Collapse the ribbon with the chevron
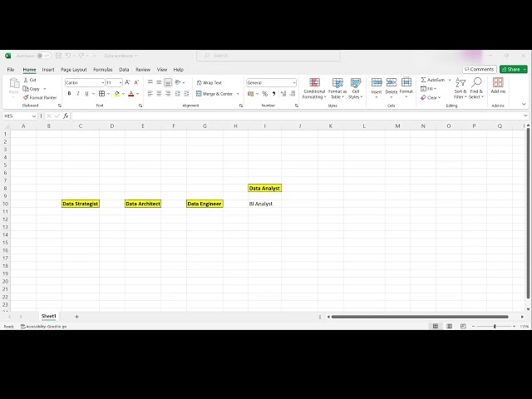Screen dimensions: 532x399 coord(524,104)
